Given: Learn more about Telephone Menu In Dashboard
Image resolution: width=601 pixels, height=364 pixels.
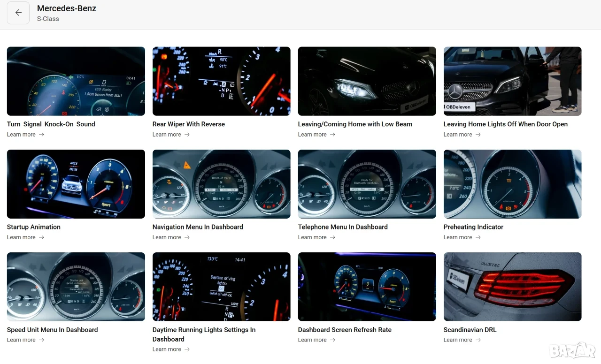Looking at the screenshot, I should pos(317,237).
